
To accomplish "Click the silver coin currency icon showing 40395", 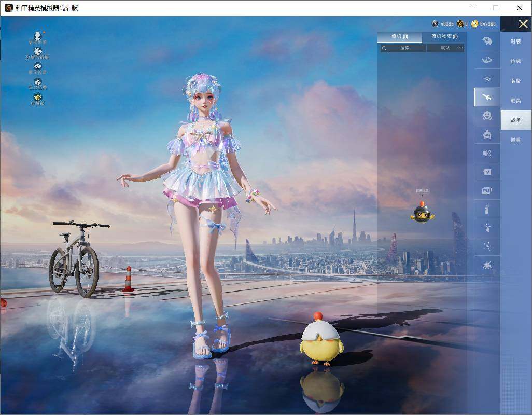I will point(435,24).
